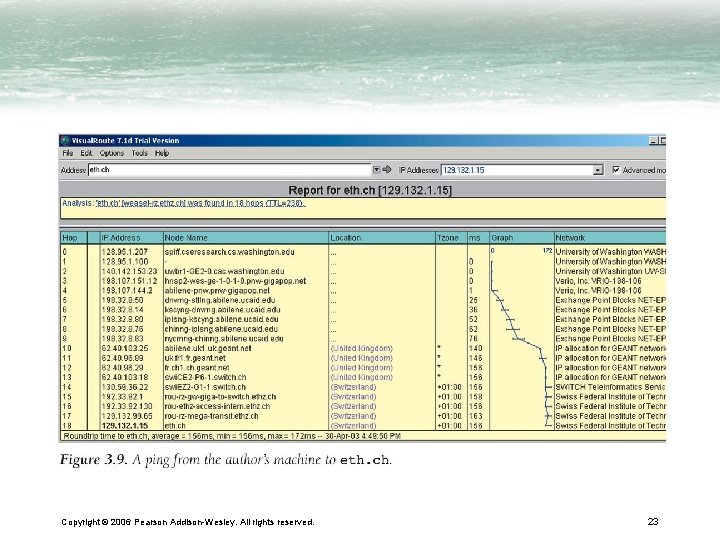Click the United Kingdom location link for hop 10
The width and height of the screenshot is (720, 540).
click(x=361, y=349)
